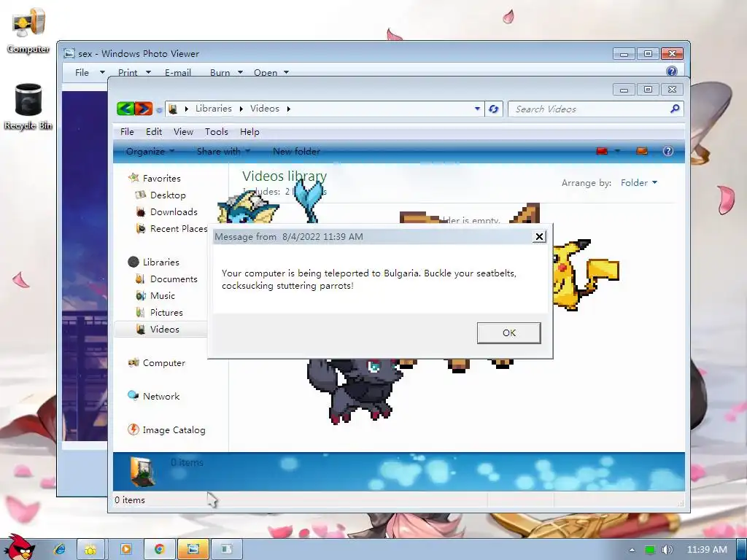The width and height of the screenshot is (747, 560).
Task: Open Desktop under Favorites
Action: point(160,195)
